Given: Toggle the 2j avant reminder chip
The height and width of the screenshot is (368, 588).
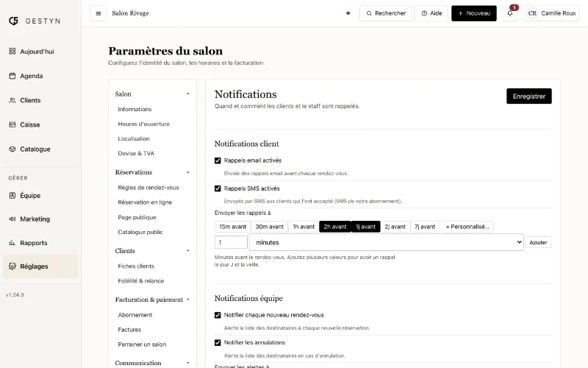Looking at the screenshot, I should point(395,227).
